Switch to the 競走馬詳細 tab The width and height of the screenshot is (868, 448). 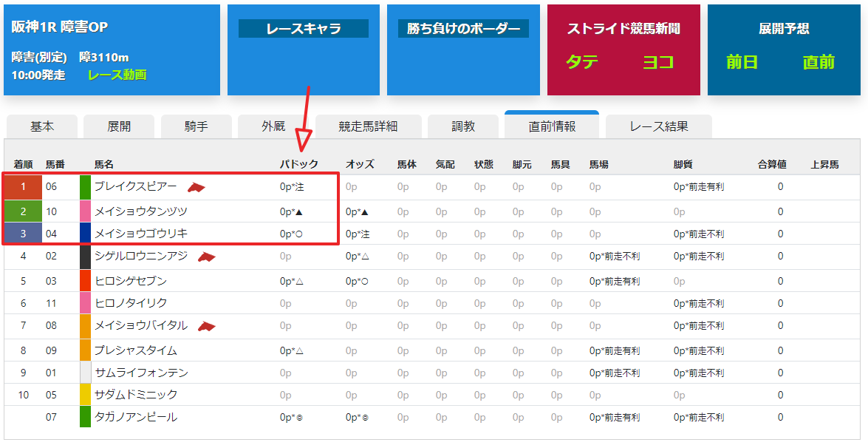(368, 127)
